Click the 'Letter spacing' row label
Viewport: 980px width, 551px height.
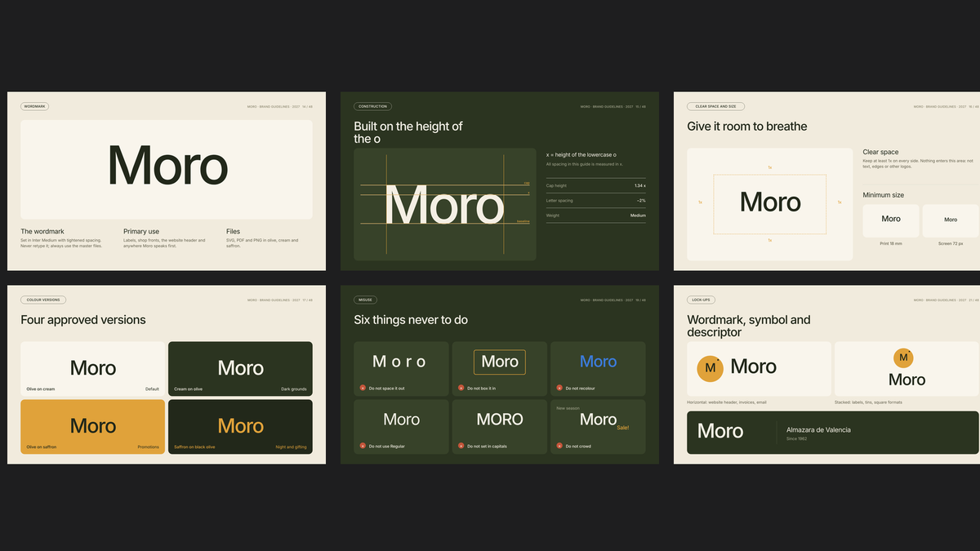559,201
